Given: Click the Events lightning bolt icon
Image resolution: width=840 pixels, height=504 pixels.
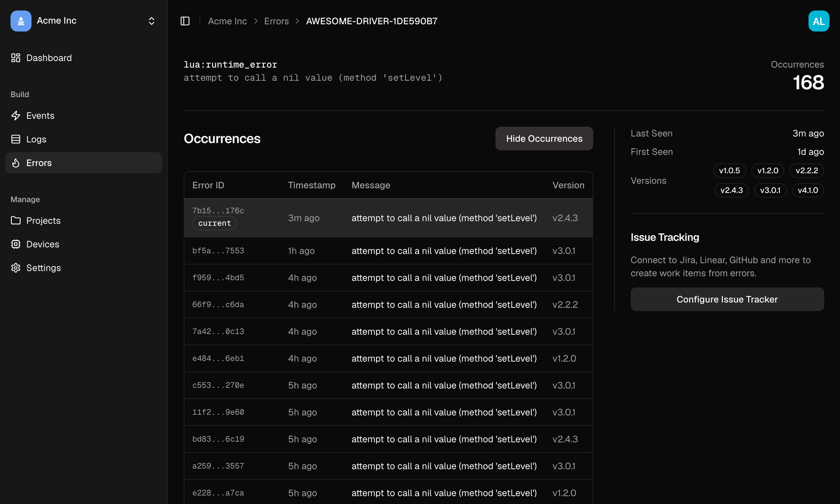Looking at the screenshot, I should pyautogui.click(x=16, y=116).
